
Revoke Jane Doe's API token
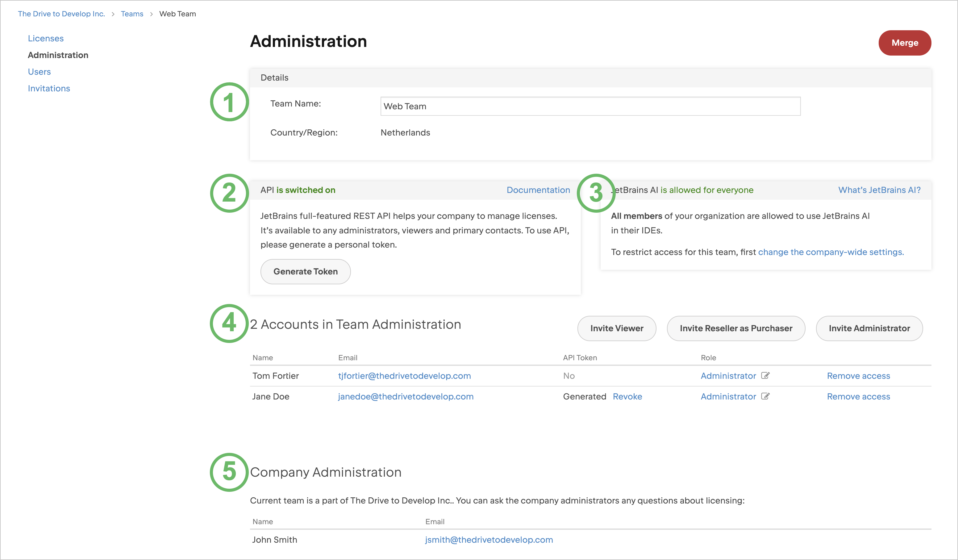point(627,396)
